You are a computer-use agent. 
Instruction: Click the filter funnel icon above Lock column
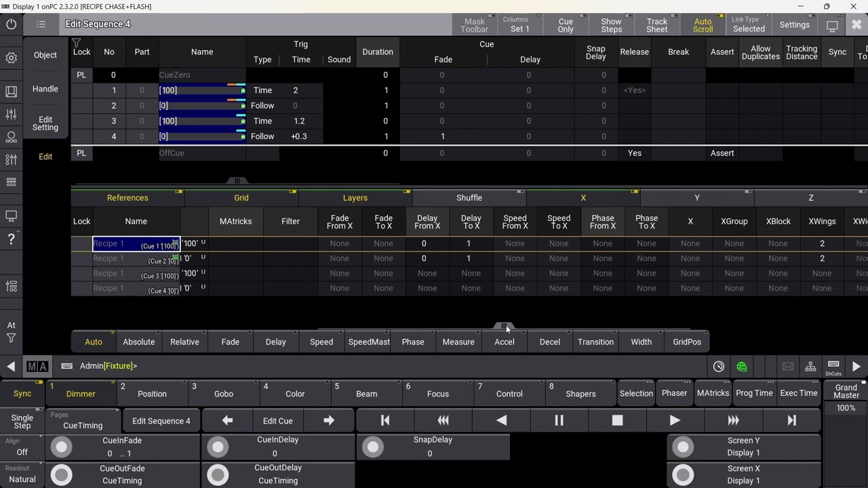click(77, 43)
